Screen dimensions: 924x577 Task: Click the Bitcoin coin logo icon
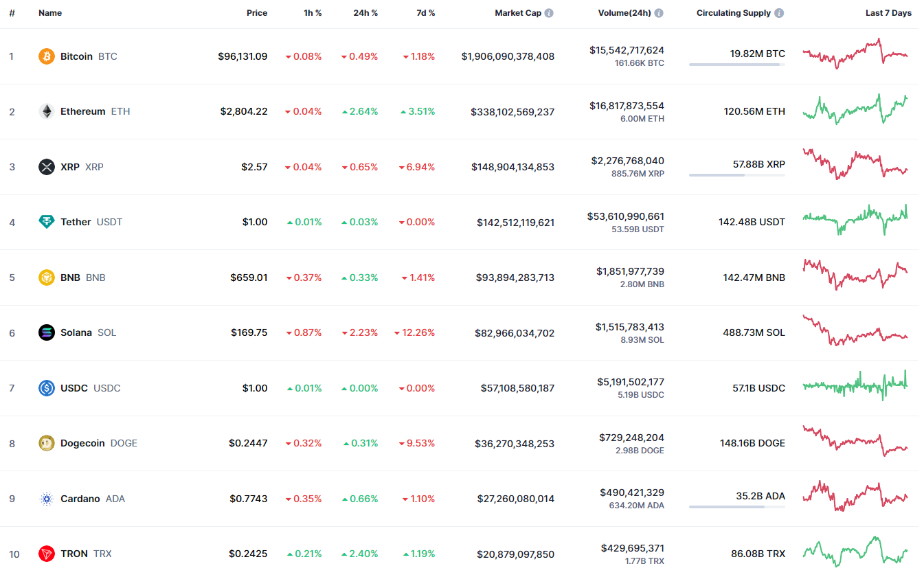point(47,56)
